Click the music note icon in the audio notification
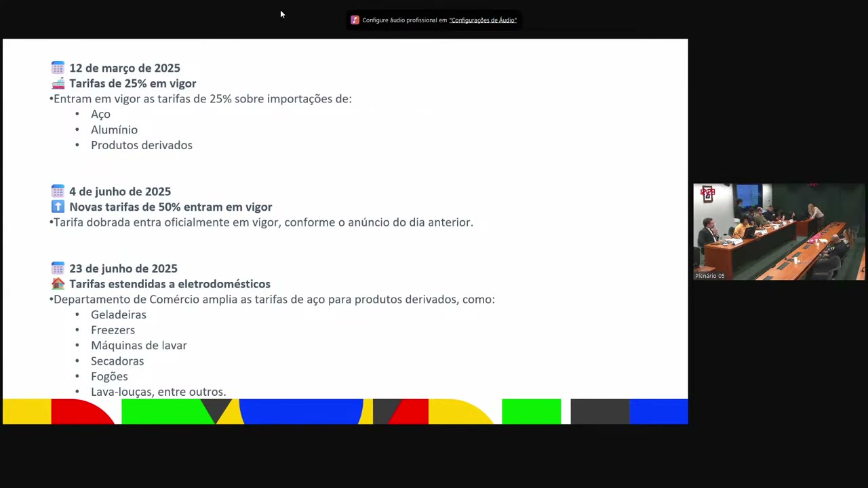Image resolution: width=868 pixels, height=488 pixels. point(355,20)
